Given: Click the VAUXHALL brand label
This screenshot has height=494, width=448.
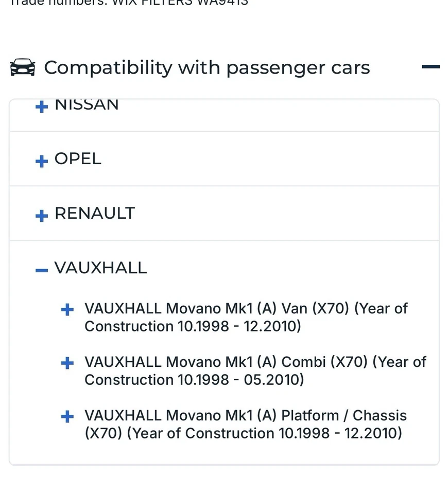Looking at the screenshot, I should [100, 268].
